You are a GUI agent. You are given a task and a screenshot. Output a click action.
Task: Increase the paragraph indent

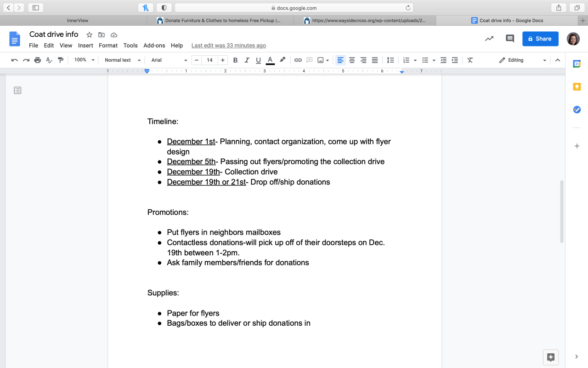pyautogui.click(x=455, y=60)
